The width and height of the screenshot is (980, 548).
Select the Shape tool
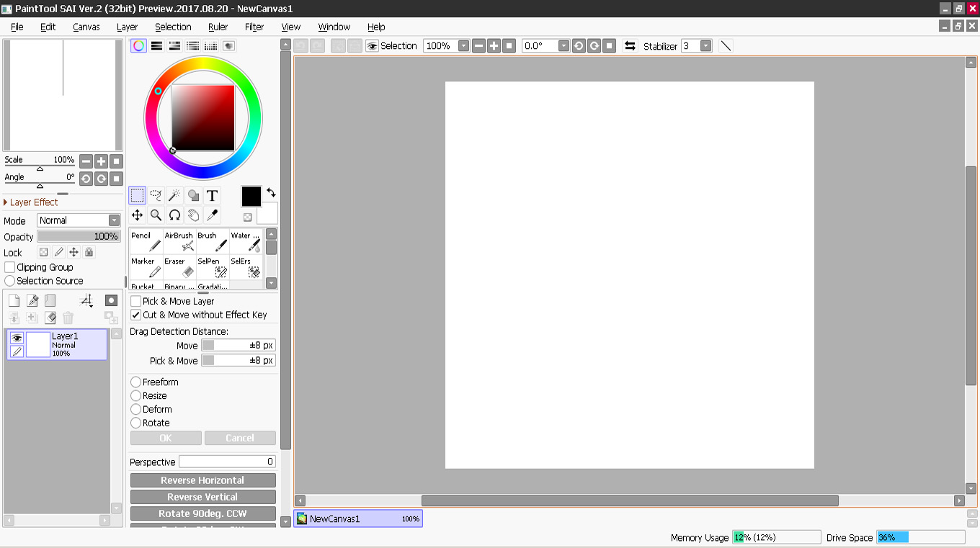coord(193,195)
